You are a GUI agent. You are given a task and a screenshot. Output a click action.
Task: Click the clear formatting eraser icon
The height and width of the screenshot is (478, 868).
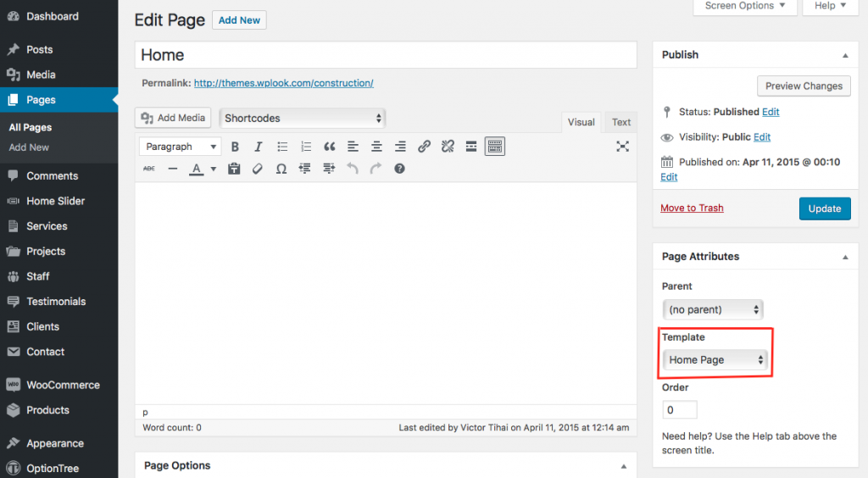(x=258, y=169)
